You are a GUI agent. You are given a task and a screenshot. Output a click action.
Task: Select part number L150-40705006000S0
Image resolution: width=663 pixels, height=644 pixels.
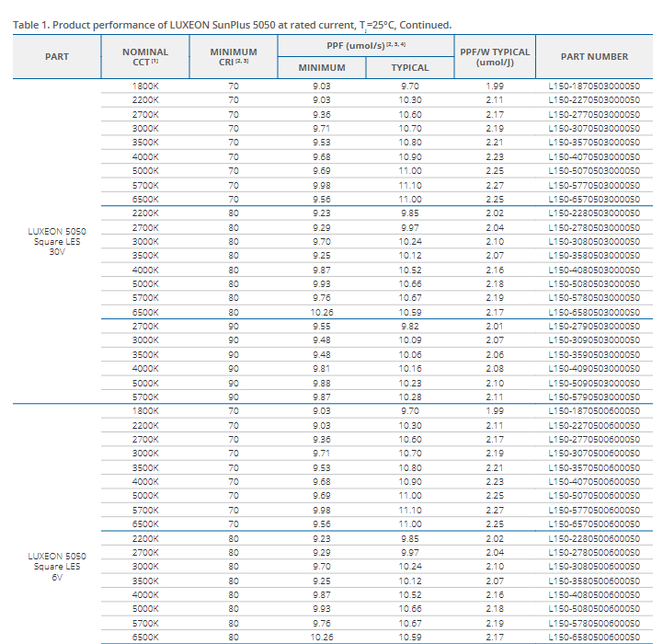(594, 481)
